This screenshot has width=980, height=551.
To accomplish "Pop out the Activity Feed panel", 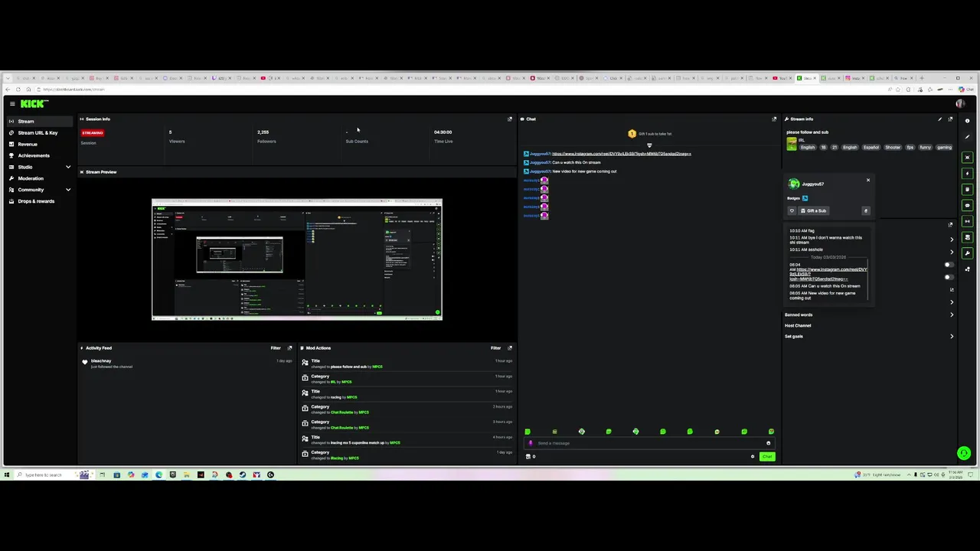I will [289, 348].
